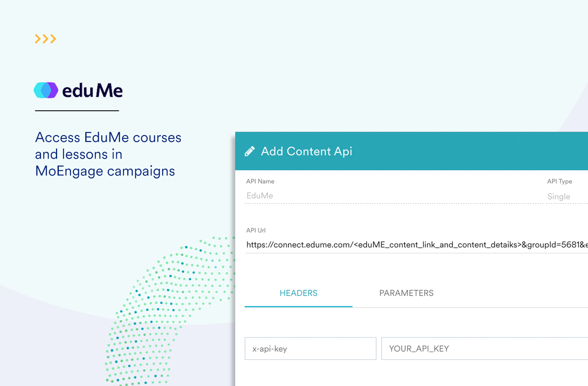Screen dimensions: 588x386
Task: Click the API Url containing connect.edume.com
Action: [416, 245]
